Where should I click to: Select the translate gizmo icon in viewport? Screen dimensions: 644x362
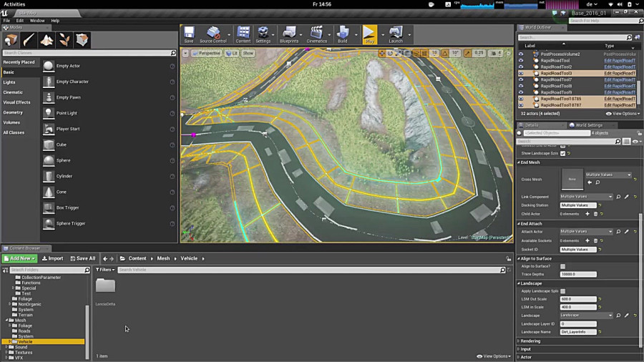382,54
